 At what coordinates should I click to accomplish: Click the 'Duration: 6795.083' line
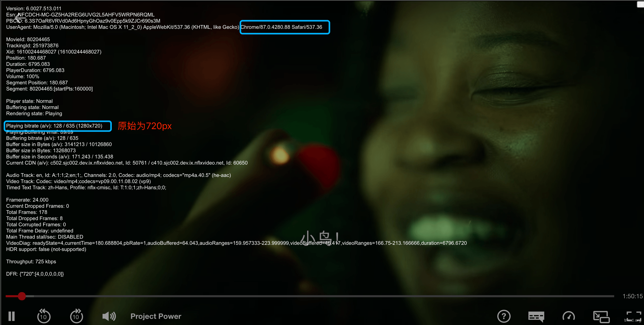tap(28, 64)
